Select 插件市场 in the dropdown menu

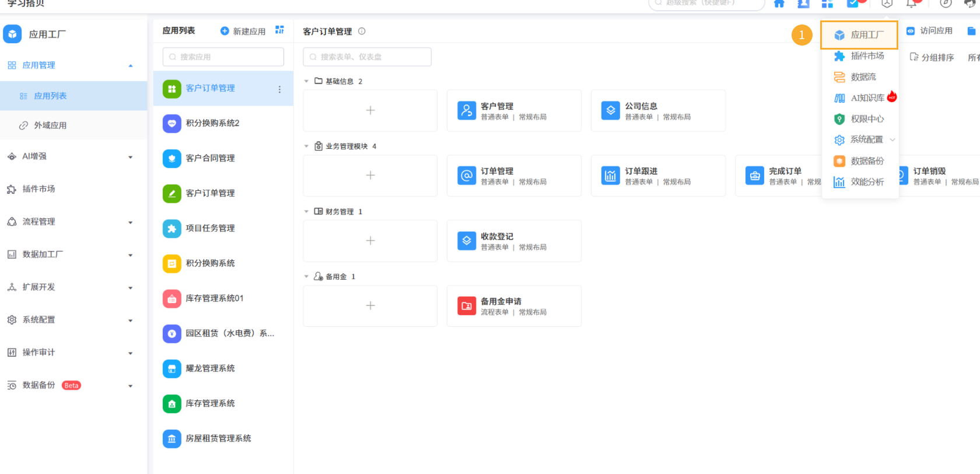point(859,56)
